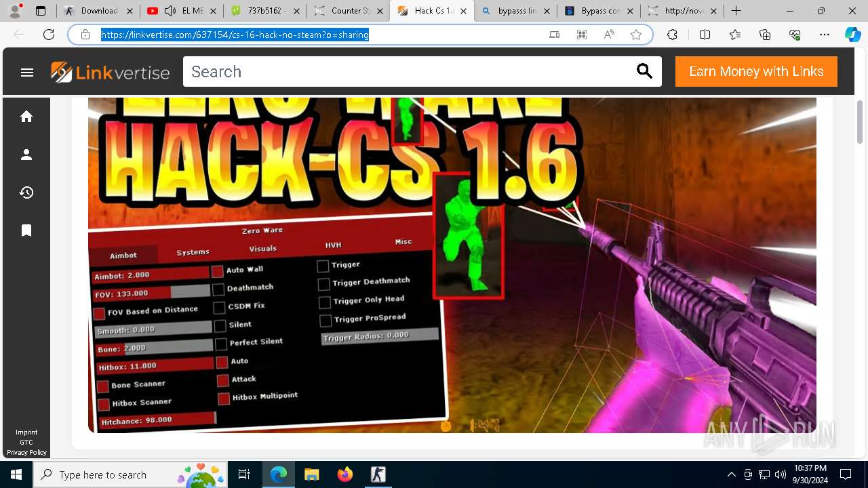This screenshot has height=488, width=868.
Task: Open the Extensions puzzle icon
Action: tap(672, 35)
